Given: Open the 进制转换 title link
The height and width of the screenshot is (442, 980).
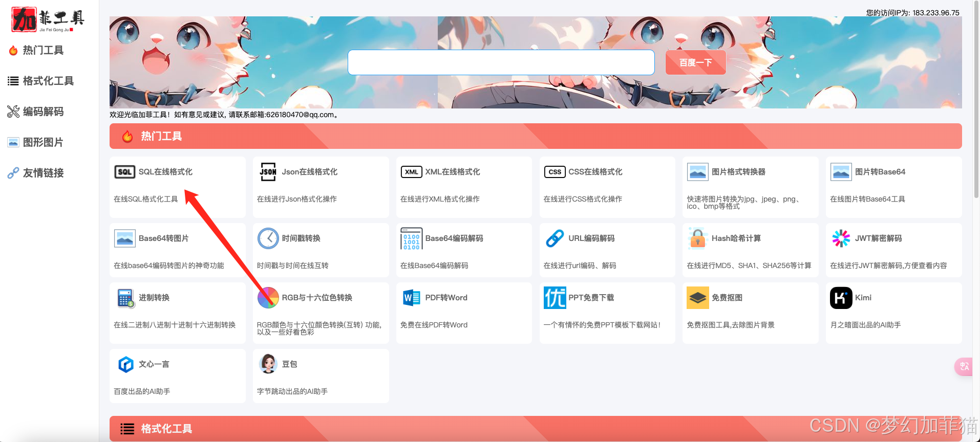Looking at the screenshot, I should click(x=154, y=298).
